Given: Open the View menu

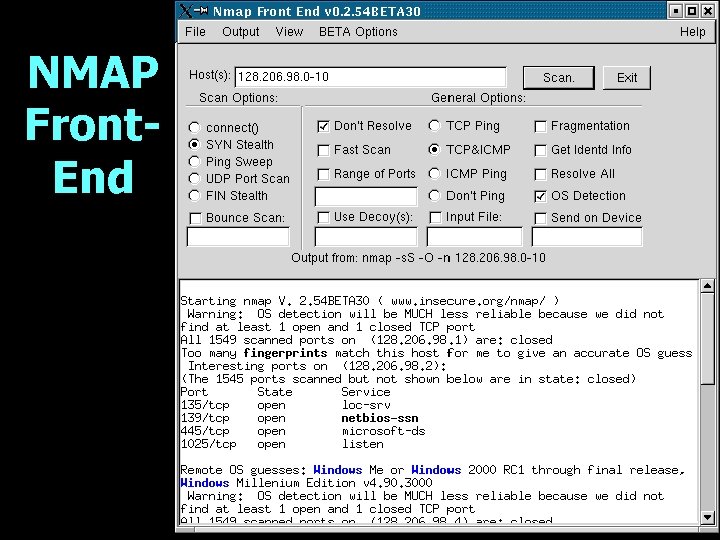Looking at the screenshot, I should pos(289,32).
